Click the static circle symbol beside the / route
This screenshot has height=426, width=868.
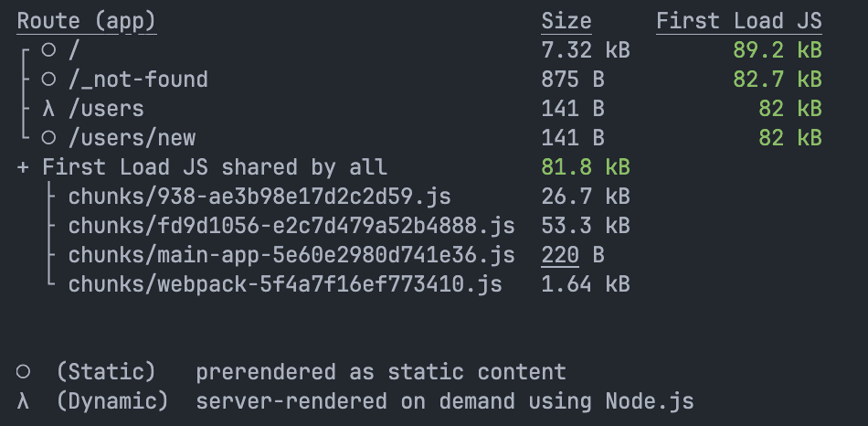(x=48, y=50)
